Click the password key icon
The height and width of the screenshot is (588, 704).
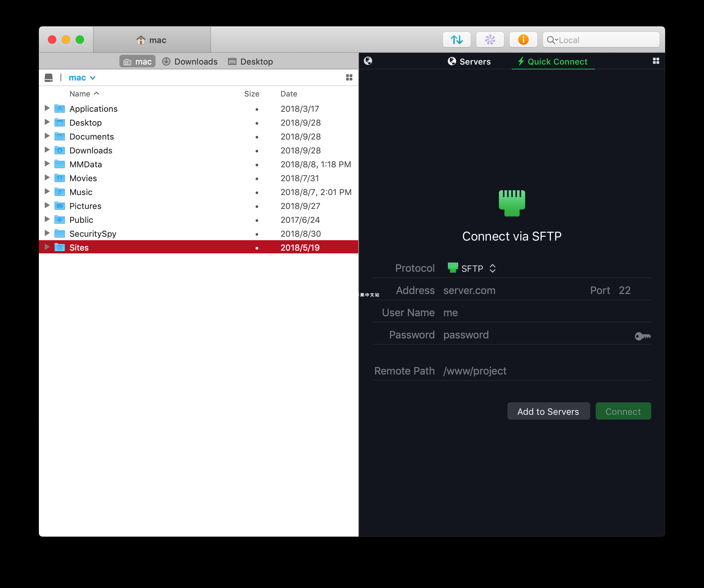point(643,336)
